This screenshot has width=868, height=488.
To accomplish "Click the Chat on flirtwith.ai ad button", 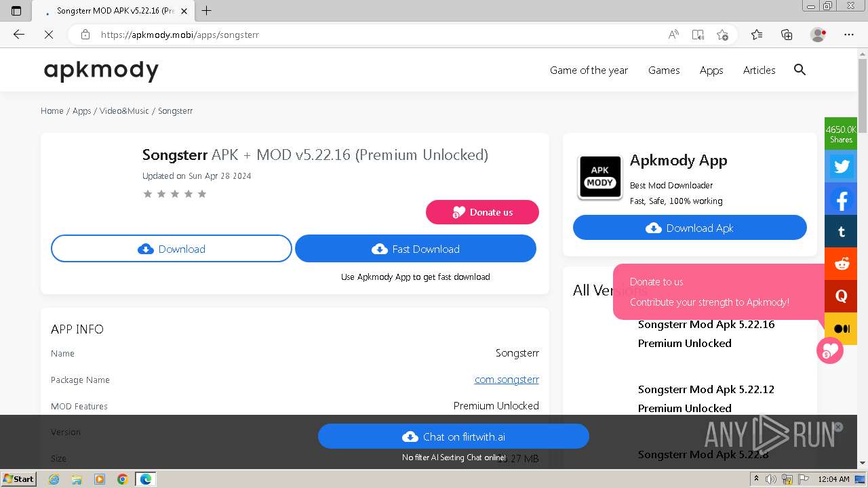I will click(453, 436).
